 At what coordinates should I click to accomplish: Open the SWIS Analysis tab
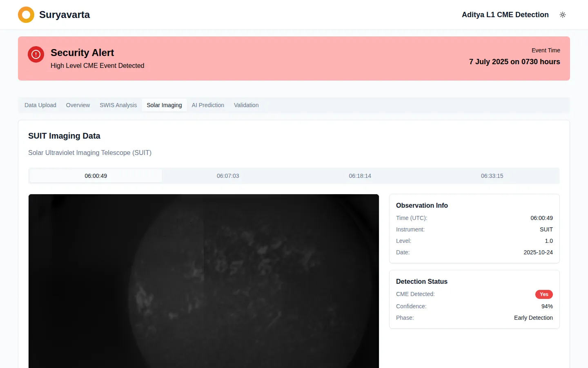click(x=118, y=105)
